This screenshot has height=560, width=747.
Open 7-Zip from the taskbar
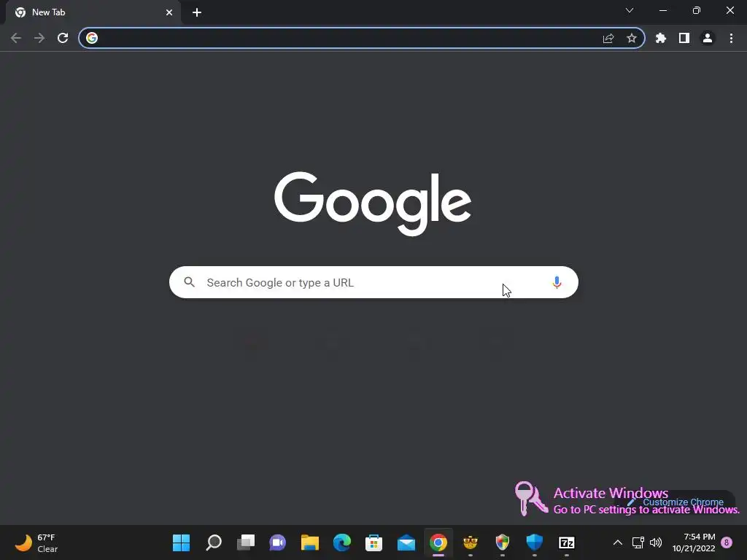click(566, 542)
